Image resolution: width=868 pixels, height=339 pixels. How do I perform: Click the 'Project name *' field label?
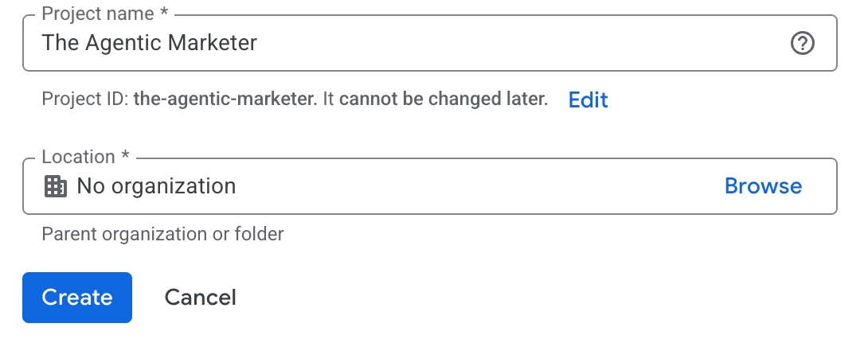click(105, 14)
